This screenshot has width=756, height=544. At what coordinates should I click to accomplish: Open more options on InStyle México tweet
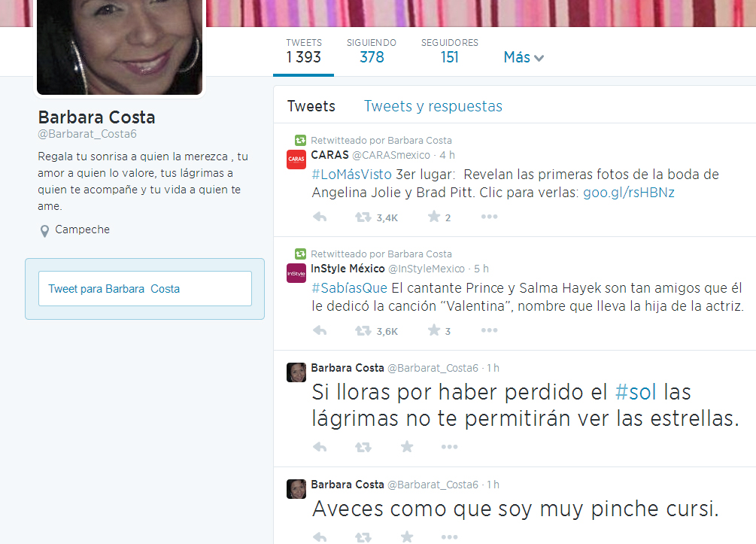coord(489,331)
